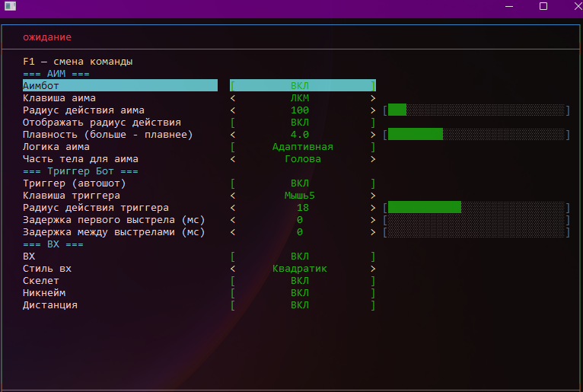Toggle Логика аима Адаптивная value

click(x=303, y=147)
